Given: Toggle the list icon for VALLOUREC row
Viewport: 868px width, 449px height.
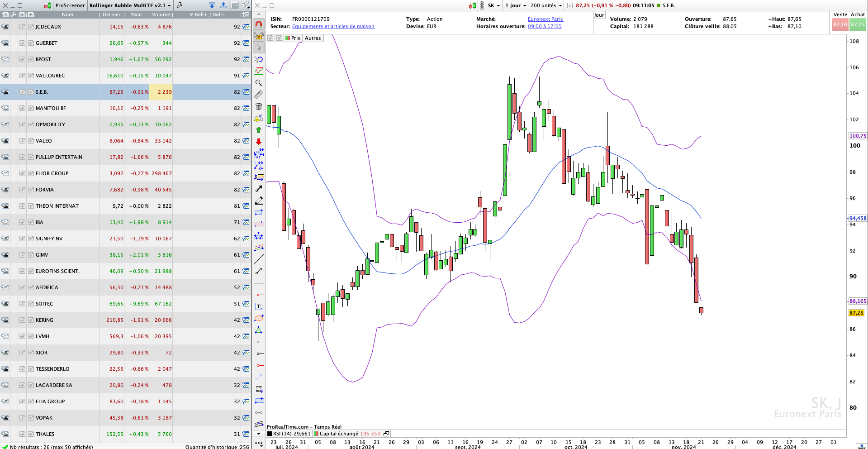Looking at the screenshot, I should (x=5, y=76).
